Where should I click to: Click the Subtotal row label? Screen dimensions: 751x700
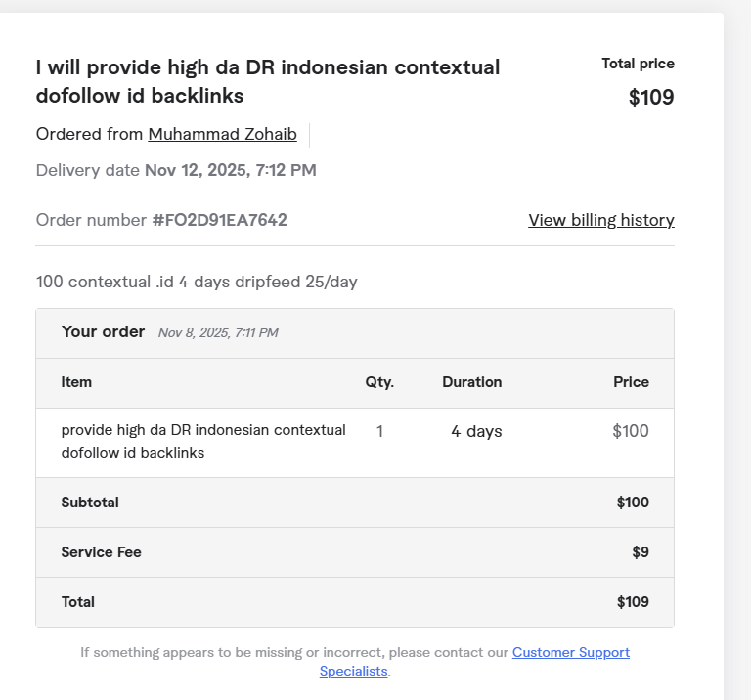point(90,503)
